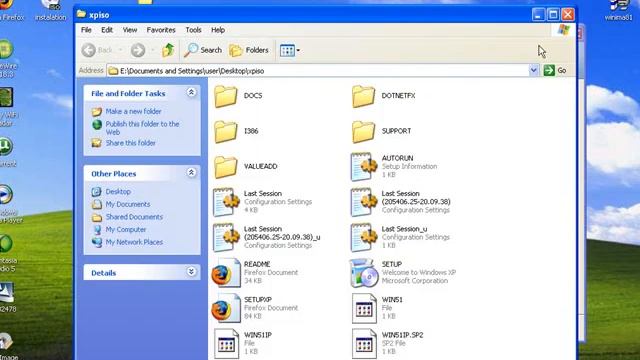
Task: Select the WIN51IP file icon
Action: [226, 344]
